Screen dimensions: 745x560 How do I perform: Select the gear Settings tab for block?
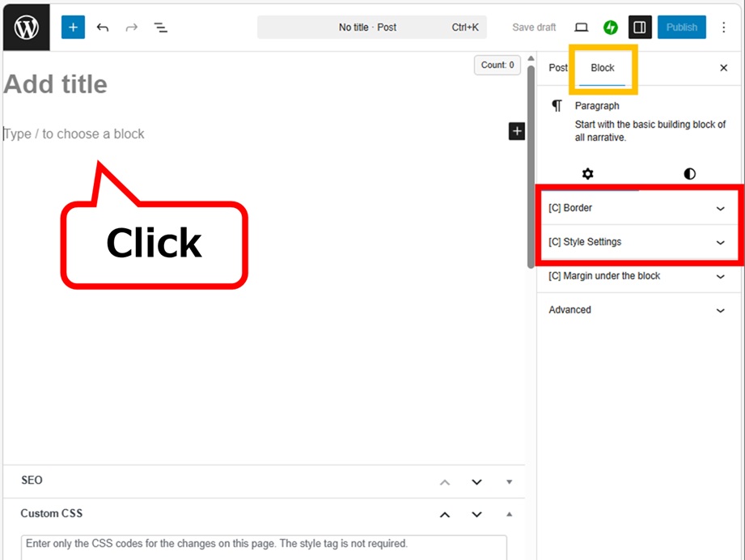pos(588,174)
